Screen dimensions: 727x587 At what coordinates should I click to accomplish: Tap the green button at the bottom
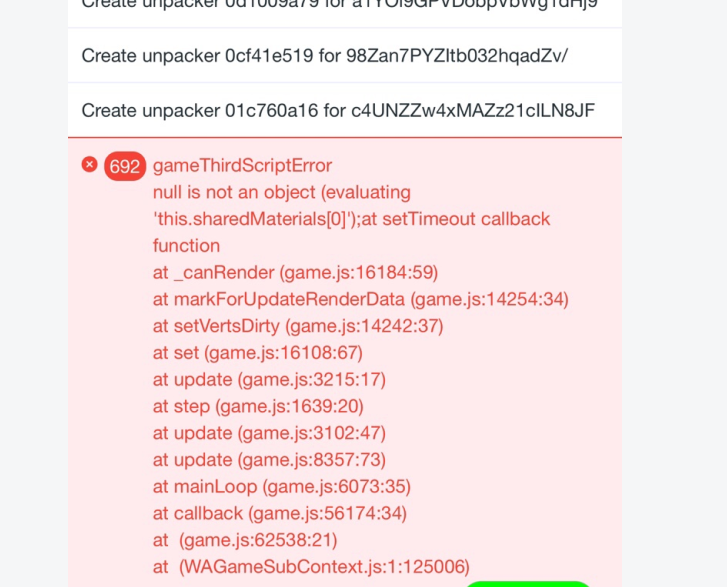[x=528, y=583]
